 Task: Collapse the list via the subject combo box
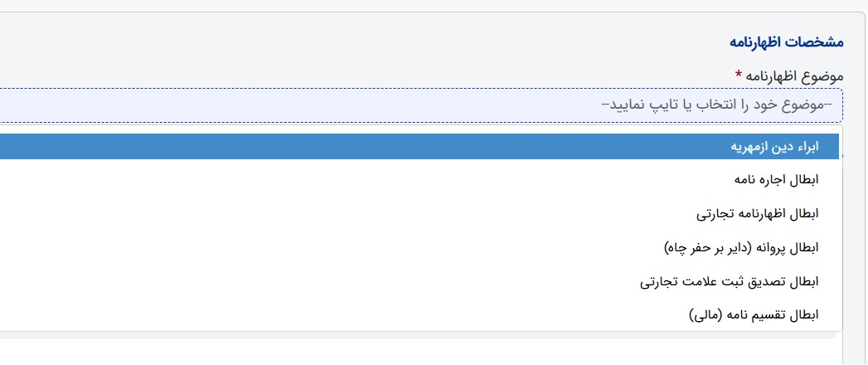420,105
